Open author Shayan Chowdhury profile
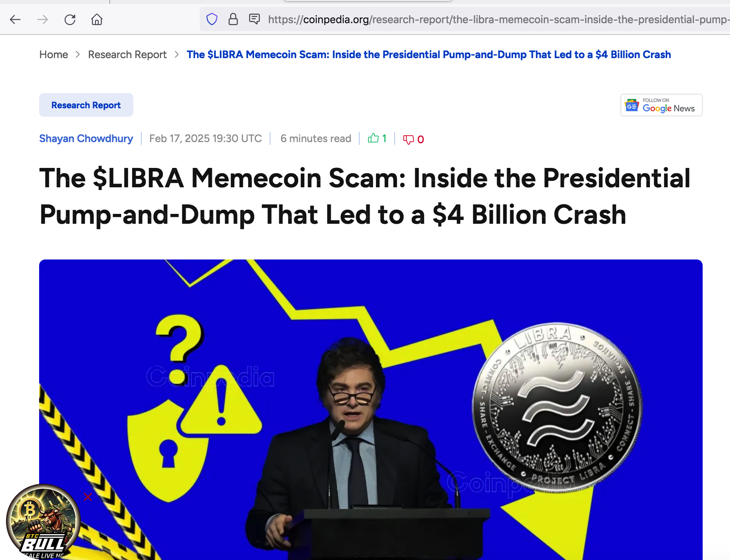The height and width of the screenshot is (560, 730). 86,138
